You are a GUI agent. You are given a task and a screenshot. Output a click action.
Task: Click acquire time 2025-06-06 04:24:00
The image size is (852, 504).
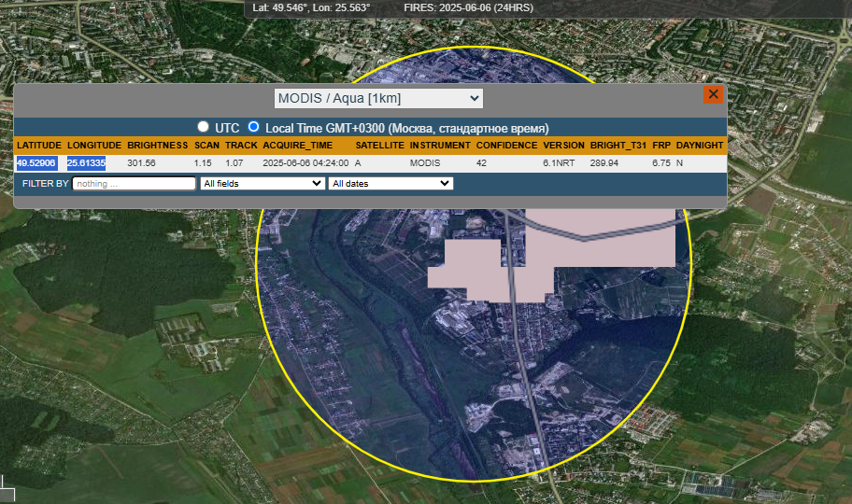(x=305, y=163)
